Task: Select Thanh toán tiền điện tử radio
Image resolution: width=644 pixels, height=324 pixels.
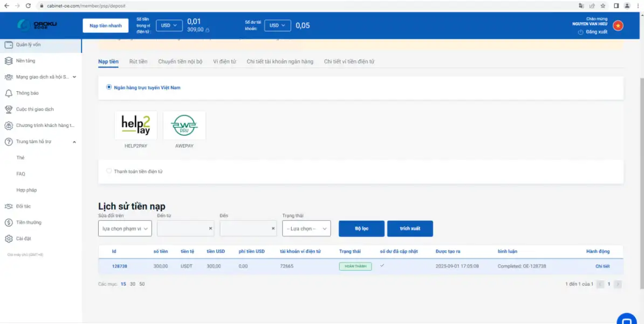Action: click(109, 171)
